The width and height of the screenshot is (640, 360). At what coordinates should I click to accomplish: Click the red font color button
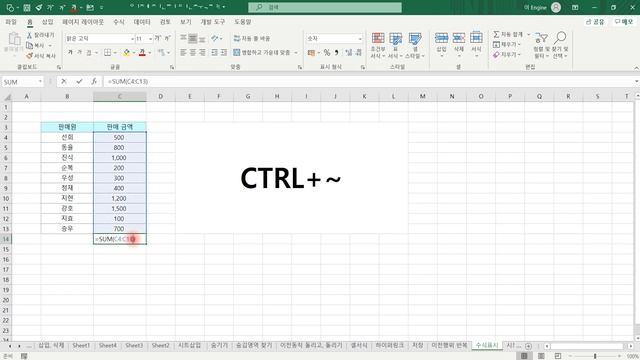142,53
